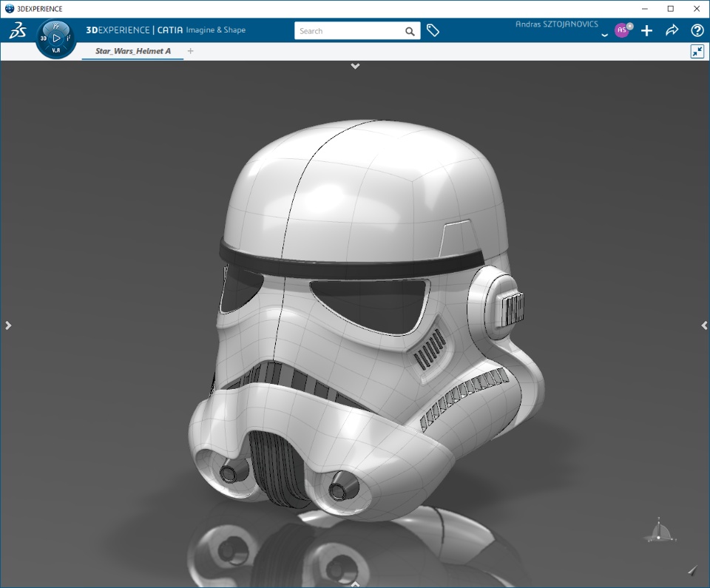The image size is (710, 588).
Task: Open dropdown under Andras SZTOJANOVICS
Action: tap(604, 35)
